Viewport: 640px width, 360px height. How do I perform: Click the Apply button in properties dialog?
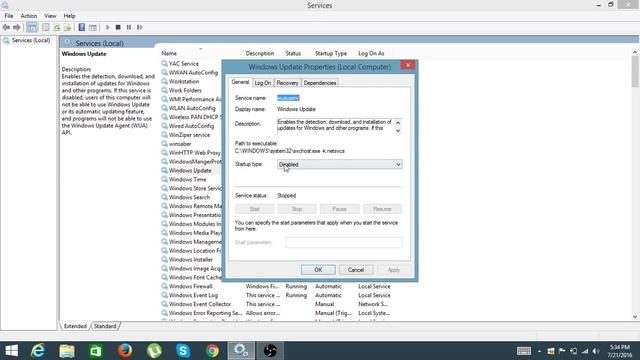pyautogui.click(x=393, y=270)
